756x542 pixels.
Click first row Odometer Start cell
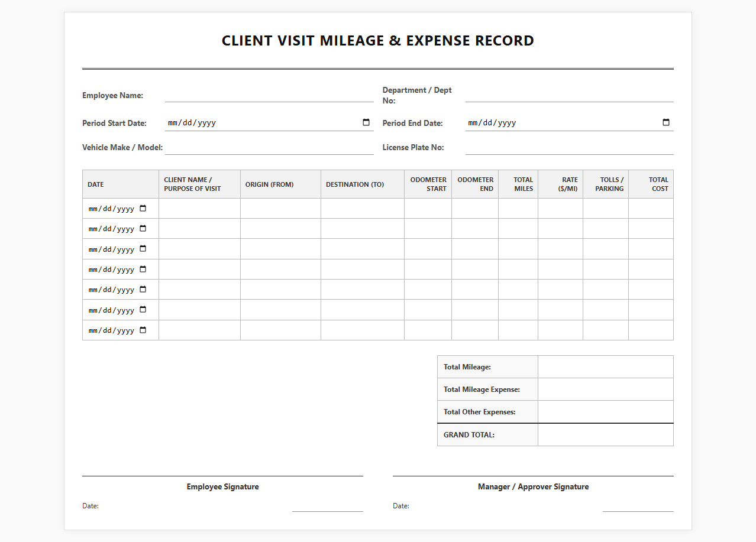tap(428, 209)
